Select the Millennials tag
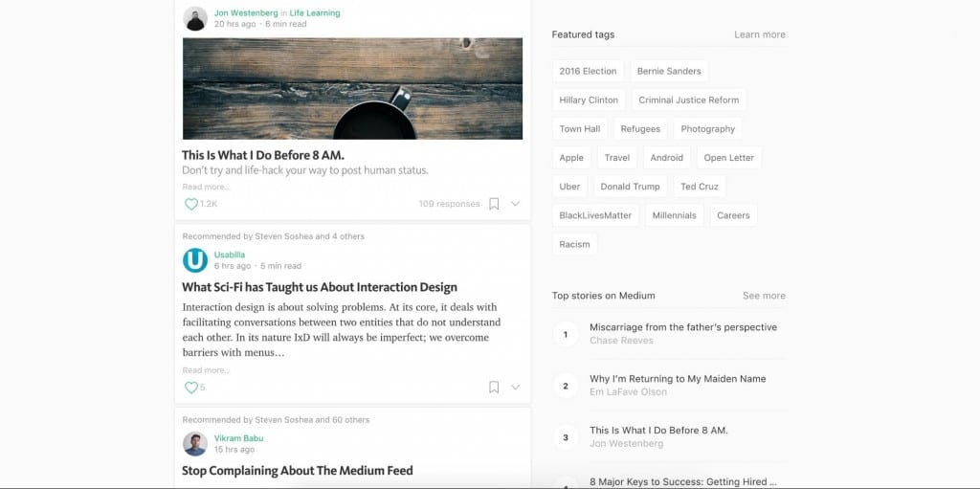This screenshot has width=980, height=489. coord(674,215)
